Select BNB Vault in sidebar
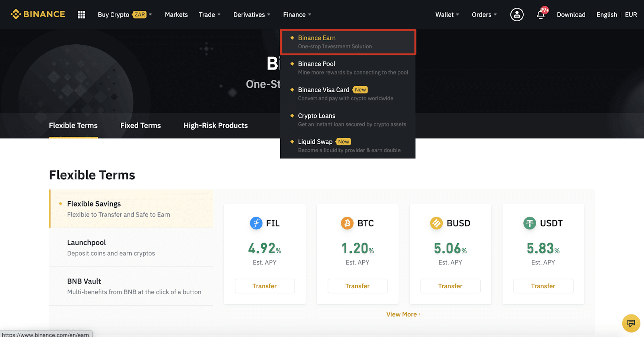This screenshot has width=644, height=337. (131, 286)
